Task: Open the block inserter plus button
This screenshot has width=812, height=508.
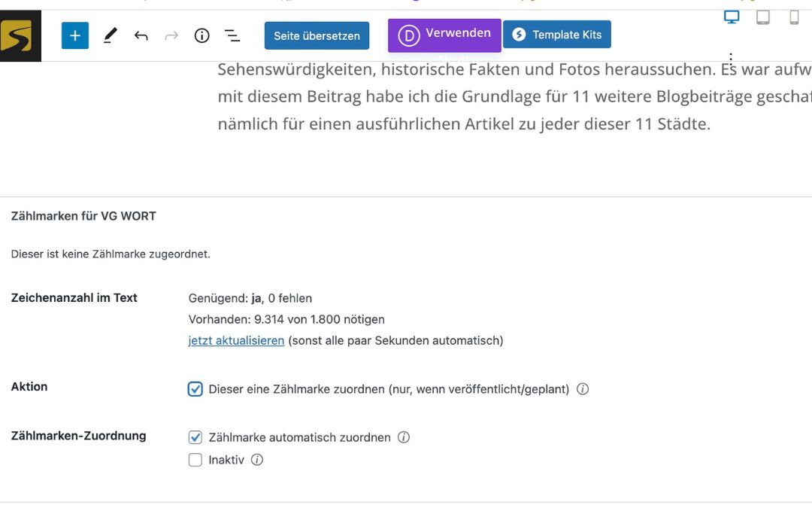Action: tap(75, 35)
